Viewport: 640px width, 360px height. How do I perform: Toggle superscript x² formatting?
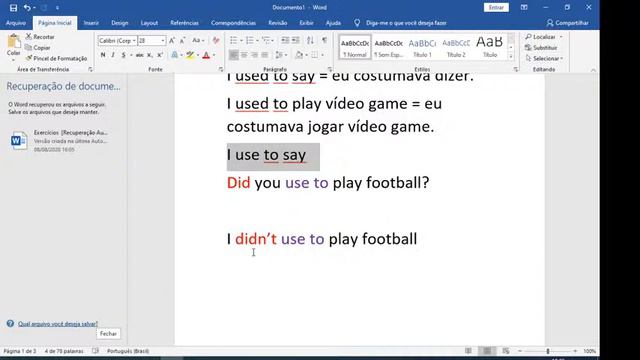(x=160, y=55)
